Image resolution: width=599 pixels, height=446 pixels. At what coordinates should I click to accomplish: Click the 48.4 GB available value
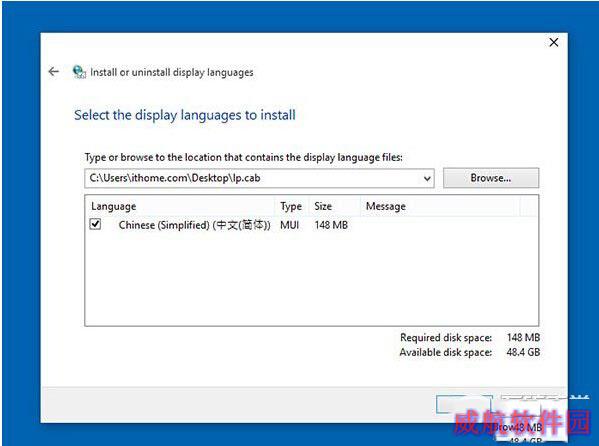pyautogui.click(x=523, y=352)
